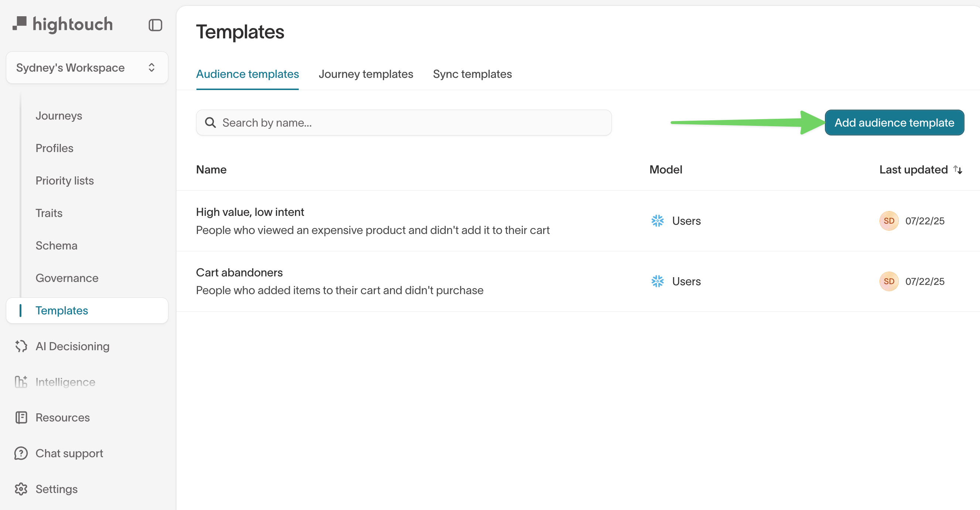The height and width of the screenshot is (510, 980).
Task: Open Schema in the sidebar
Action: pos(57,246)
